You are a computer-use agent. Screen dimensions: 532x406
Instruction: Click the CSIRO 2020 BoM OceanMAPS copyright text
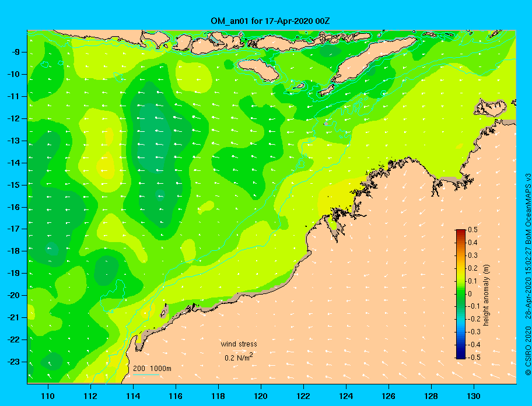pos(528,274)
